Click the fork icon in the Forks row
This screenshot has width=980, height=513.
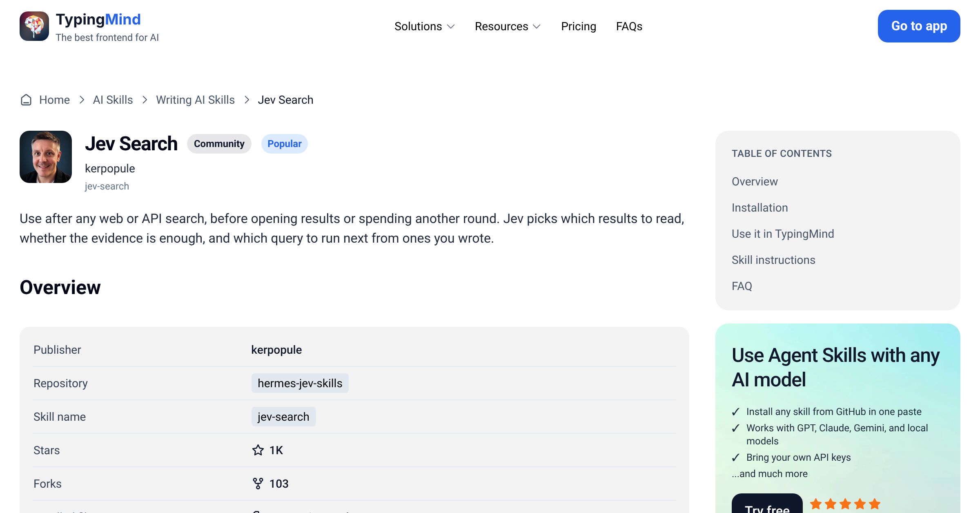pyautogui.click(x=258, y=484)
